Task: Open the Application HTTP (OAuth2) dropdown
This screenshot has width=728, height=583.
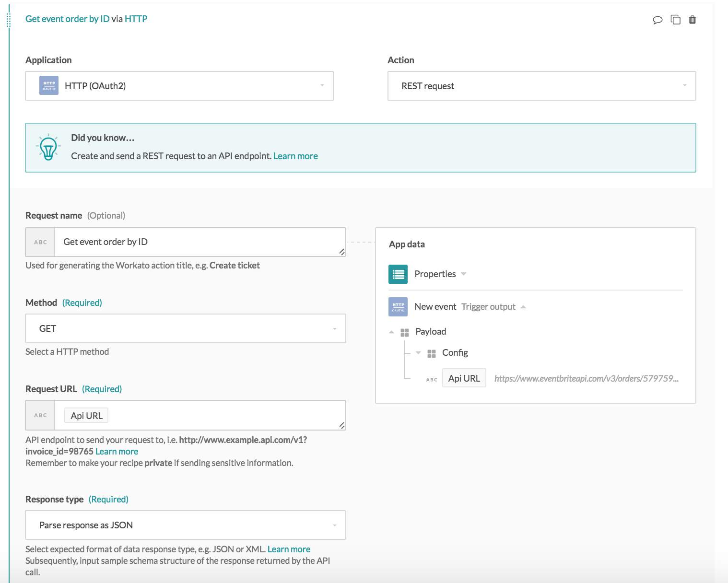Action: (x=179, y=86)
